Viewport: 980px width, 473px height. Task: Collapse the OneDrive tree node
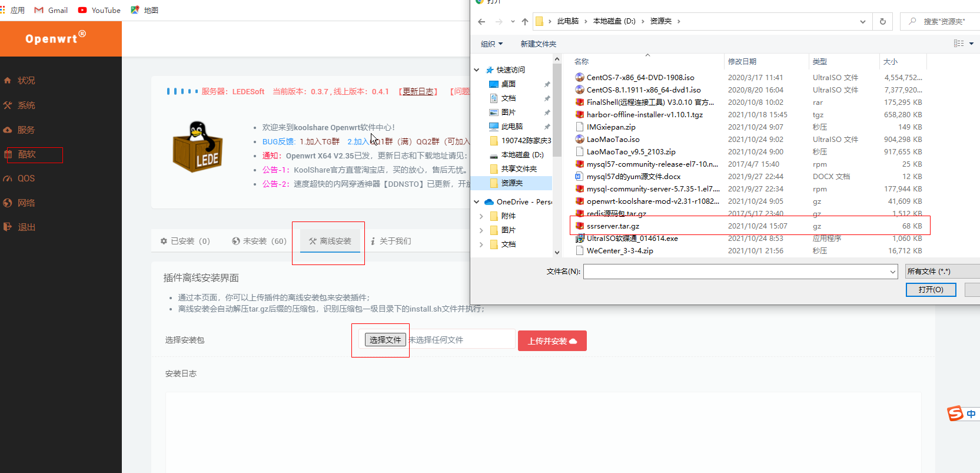(x=477, y=202)
